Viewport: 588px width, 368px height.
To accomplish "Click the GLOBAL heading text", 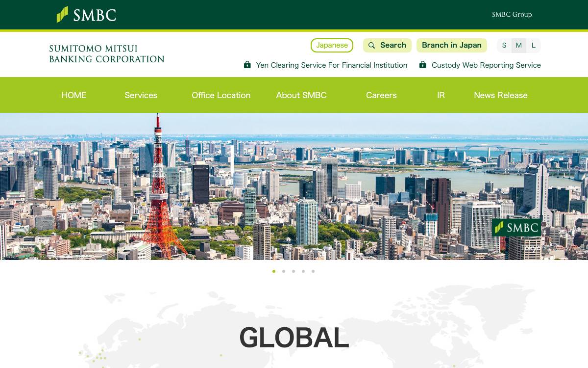I will [294, 338].
